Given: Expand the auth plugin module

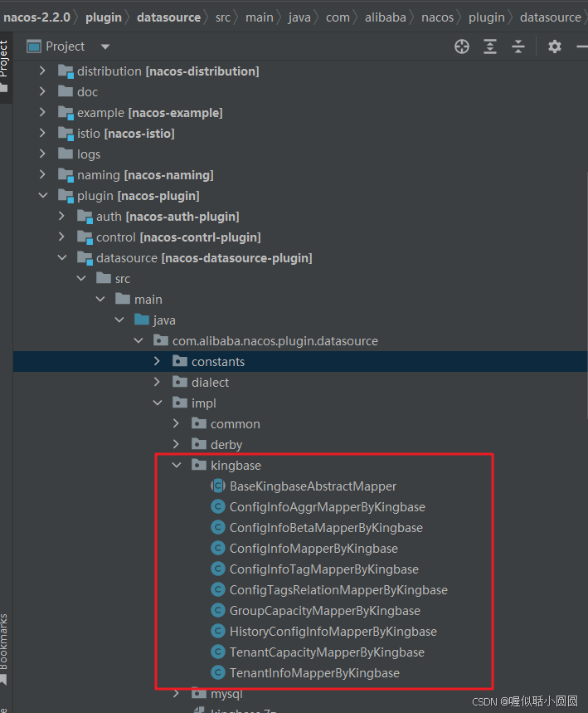Looking at the screenshot, I should point(61,216).
